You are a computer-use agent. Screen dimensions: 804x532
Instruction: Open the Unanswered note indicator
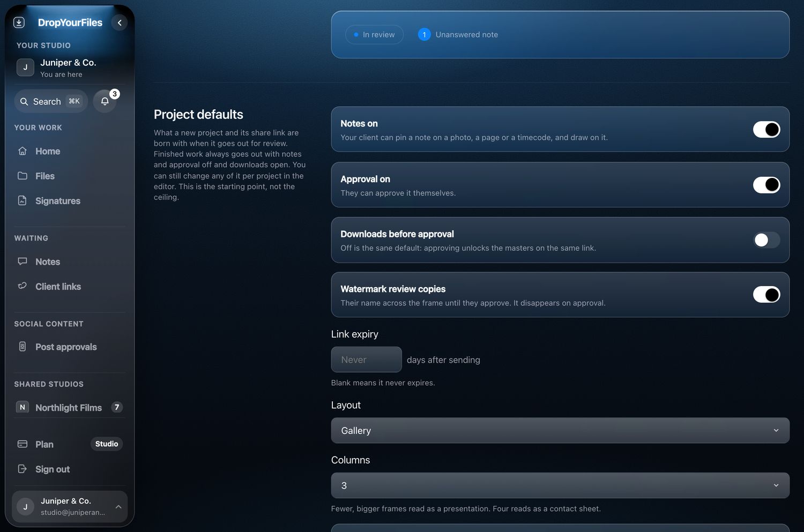tap(458, 34)
